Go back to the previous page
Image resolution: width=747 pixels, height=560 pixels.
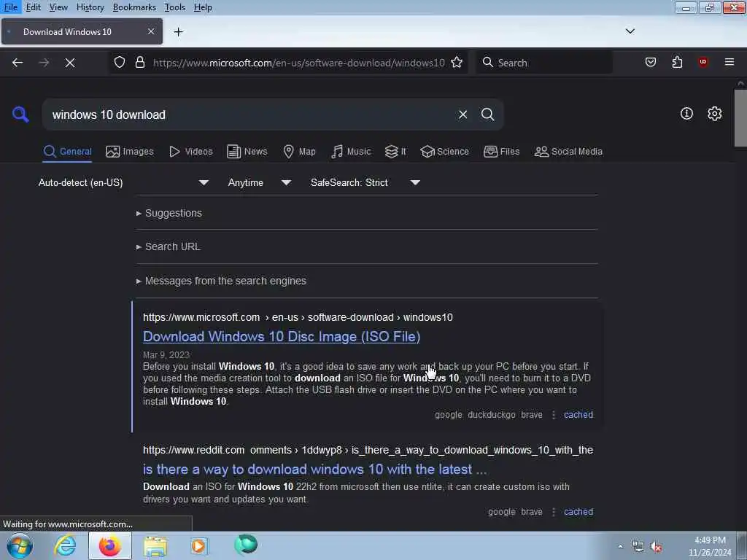[18, 63]
